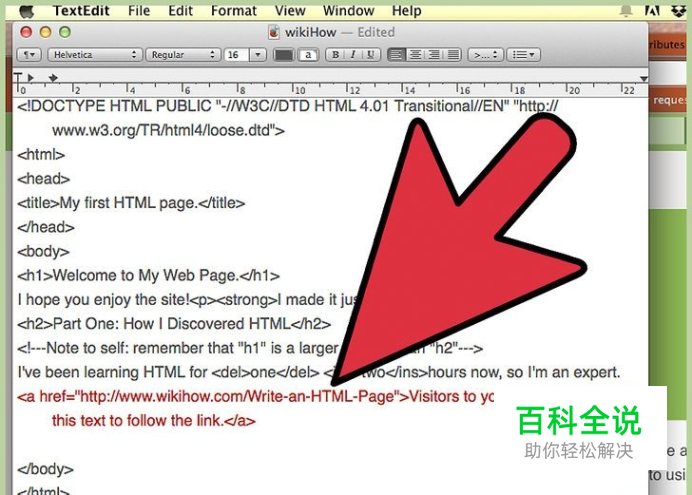The image size is (692, 495).
Task: Minimize the wikiHow TextEdit window
Action: [45, 32]
